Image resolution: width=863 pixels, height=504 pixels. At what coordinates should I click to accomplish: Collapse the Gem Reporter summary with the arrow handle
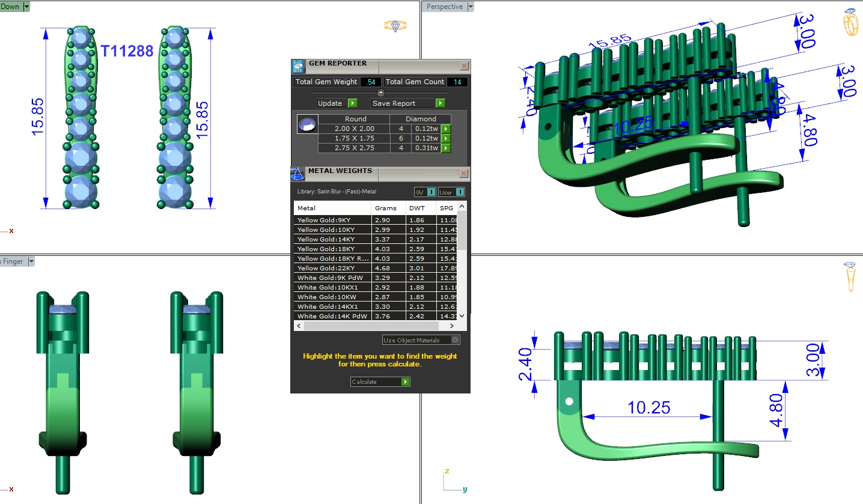(380, 93)
